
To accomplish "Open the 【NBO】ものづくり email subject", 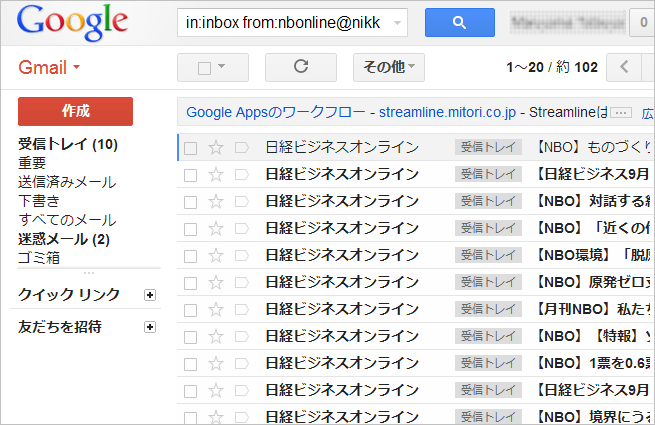I will pos(593,148).
